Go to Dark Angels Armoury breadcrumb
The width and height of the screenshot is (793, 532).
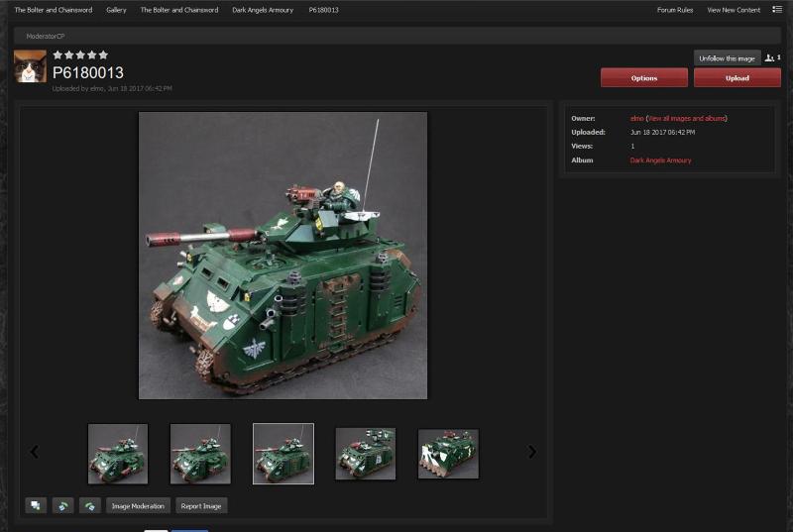click(x=262, y=10)
